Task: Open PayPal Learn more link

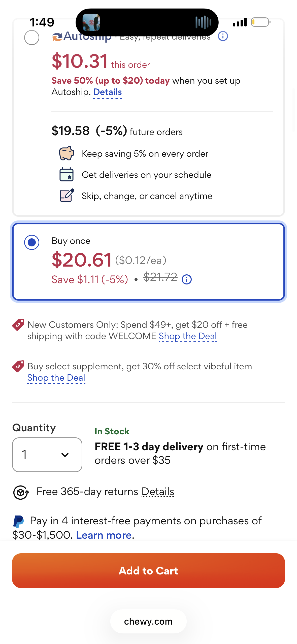Action: click(104, 535)
